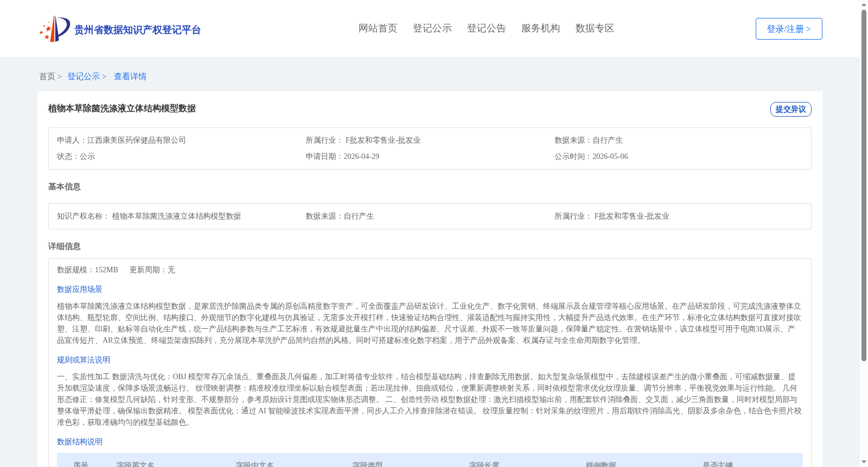Click 状态：公示 text
Image resolution: width=868 pixels, height=467 pixels.
(76, 156)
